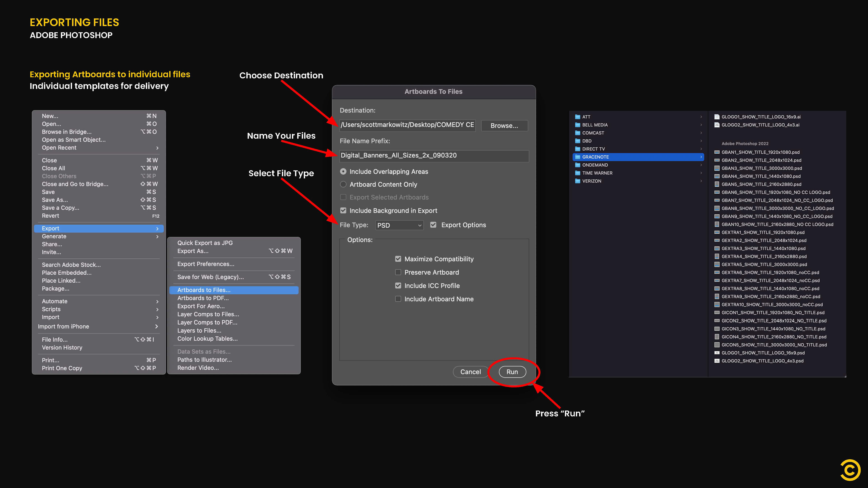Click the ONDEMAND folder icon

pyautogui.click(x=578, y=165)
